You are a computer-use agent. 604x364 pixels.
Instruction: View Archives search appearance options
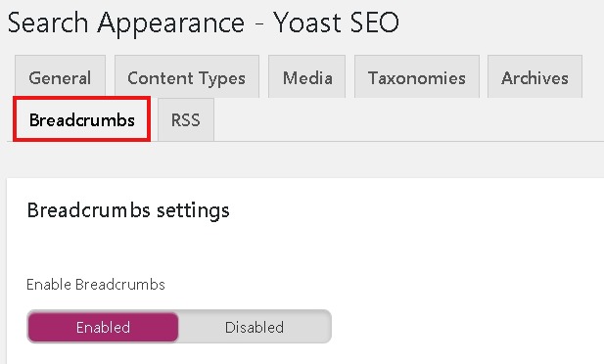tap(534, 76)
